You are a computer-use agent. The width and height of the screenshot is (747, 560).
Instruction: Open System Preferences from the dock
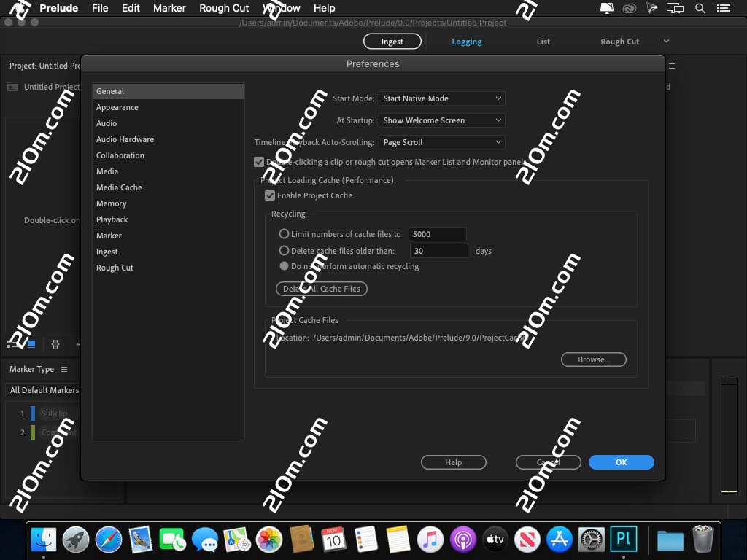(x=592, y=540)
